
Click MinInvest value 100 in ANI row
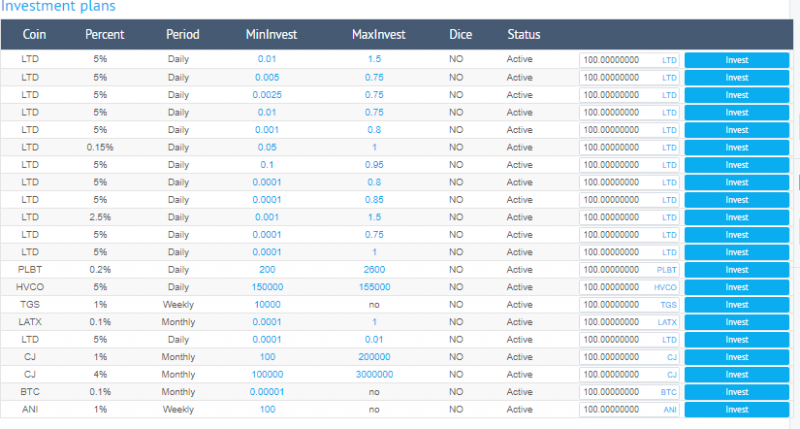[x=267, y=410]
